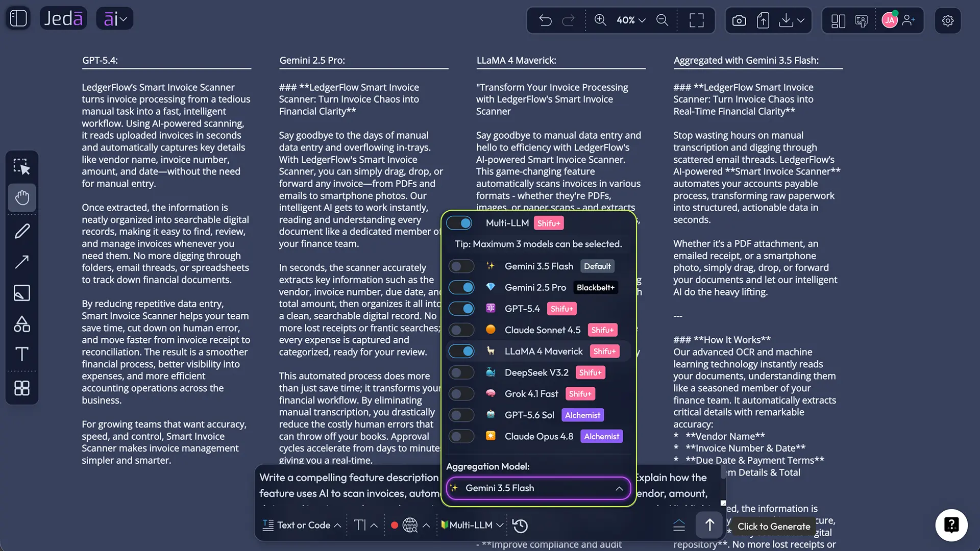Viewport: 980px width, 551px height.
Task: Disable the LLaMA 4 Maverick toggle
Action: click(461, 351)
